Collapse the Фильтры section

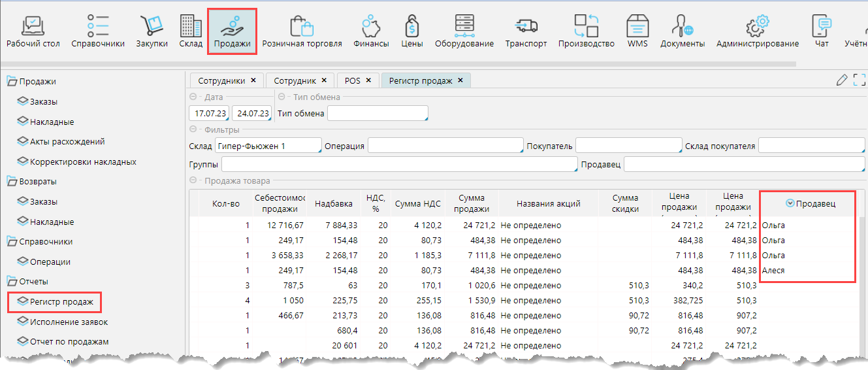point(193,130)
